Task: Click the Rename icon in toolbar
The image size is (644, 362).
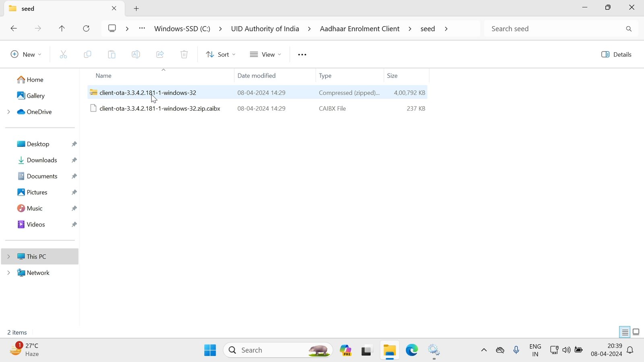Action: [x=136, y=54]
